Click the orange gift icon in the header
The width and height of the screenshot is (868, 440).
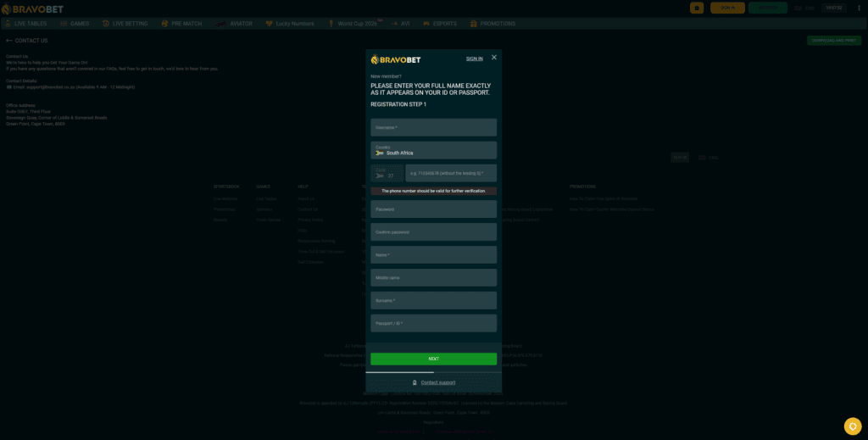[x=697, y=8]
